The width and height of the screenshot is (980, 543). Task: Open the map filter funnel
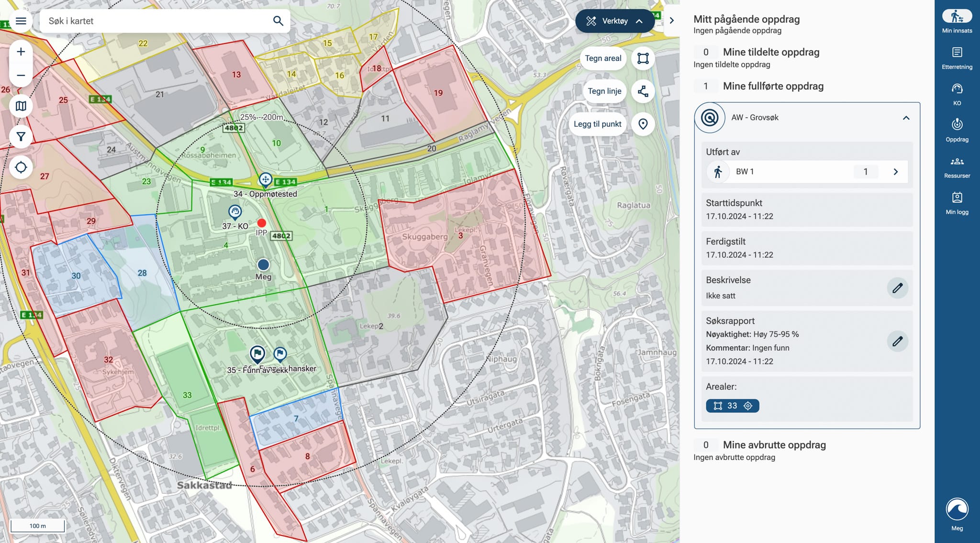tap(21, 137)
